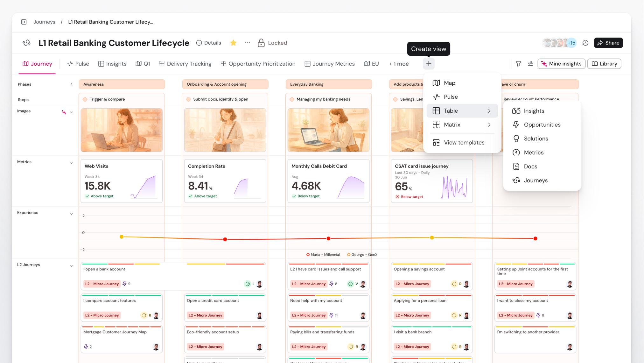Switch to Journey Metrics tab
The width and height of the screenshot is (644, 363).
tap(330, 64)
